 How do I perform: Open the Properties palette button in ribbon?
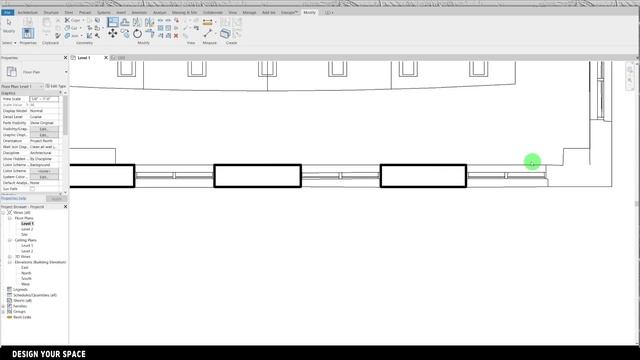(x=28, y=33)
